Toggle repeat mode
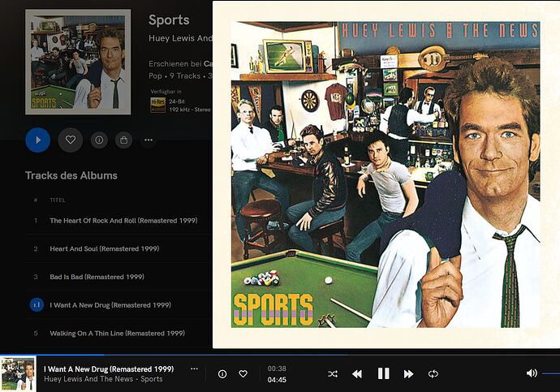560x392 pixels. tap(433, 374)
